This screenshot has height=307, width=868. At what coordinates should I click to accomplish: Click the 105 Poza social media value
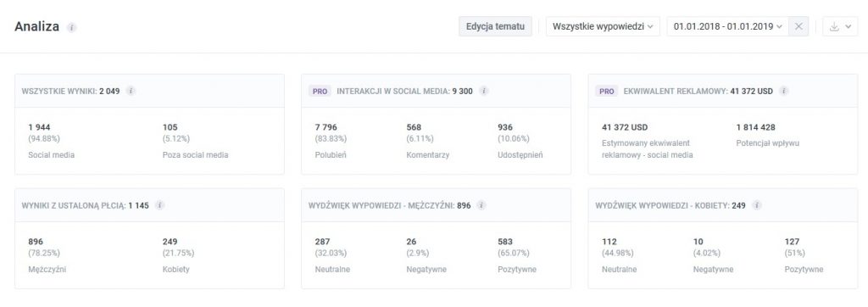tap(170, 127)
